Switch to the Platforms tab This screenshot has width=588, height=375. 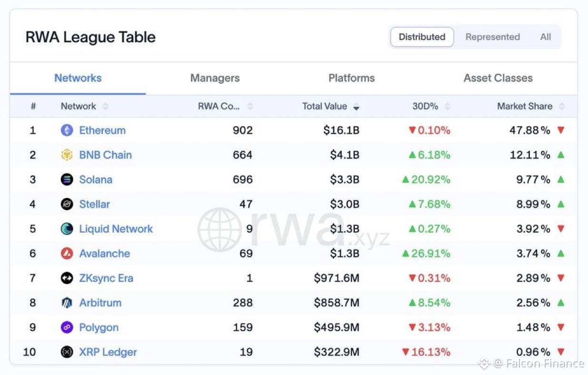(352, 78)
